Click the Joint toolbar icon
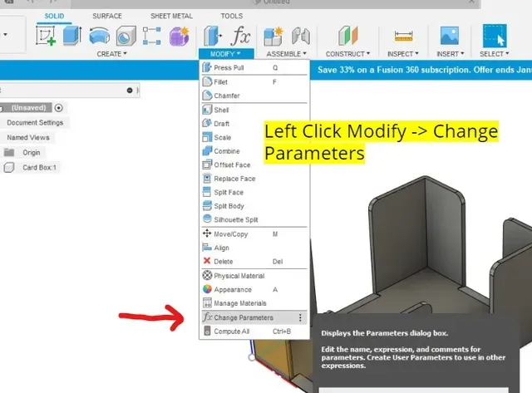The width and height of the screenshot is (532, 393). tap(301, 36)
